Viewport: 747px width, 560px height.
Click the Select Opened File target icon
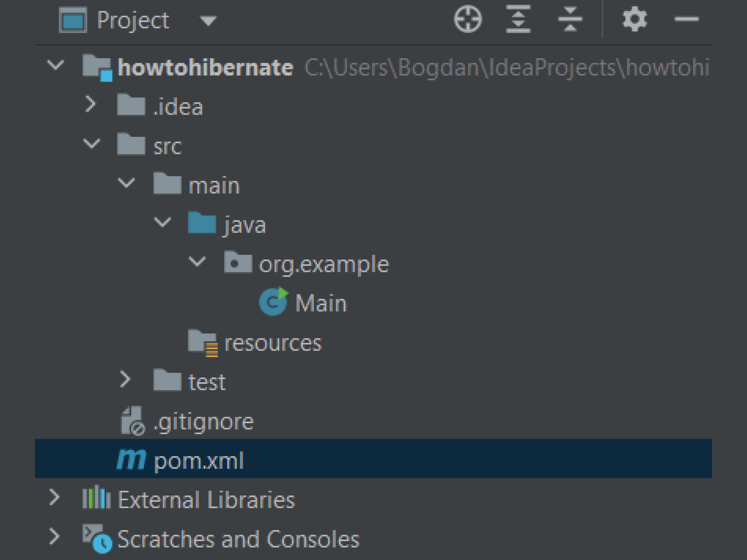(468, 19)
